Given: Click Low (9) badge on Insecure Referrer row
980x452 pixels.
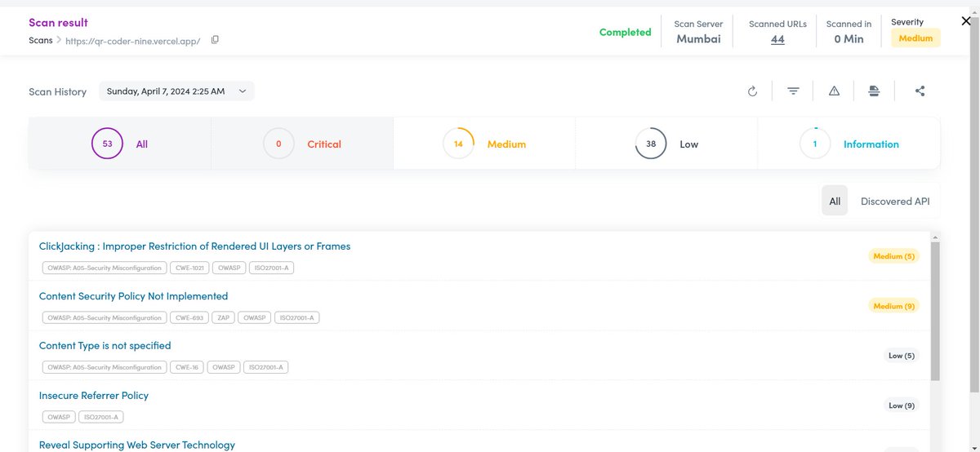Looking at the screenshot, I should coord(902,405).
